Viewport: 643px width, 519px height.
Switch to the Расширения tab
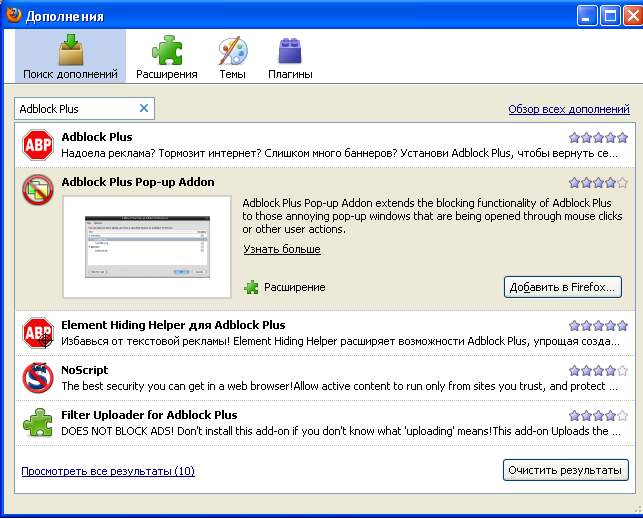[x=166, y=57]
